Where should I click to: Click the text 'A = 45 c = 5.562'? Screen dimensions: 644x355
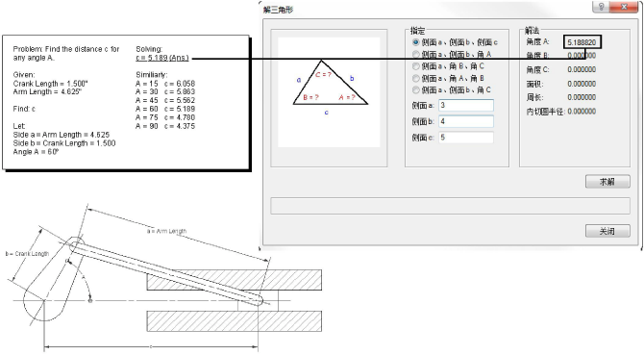(x=165, y=100)
